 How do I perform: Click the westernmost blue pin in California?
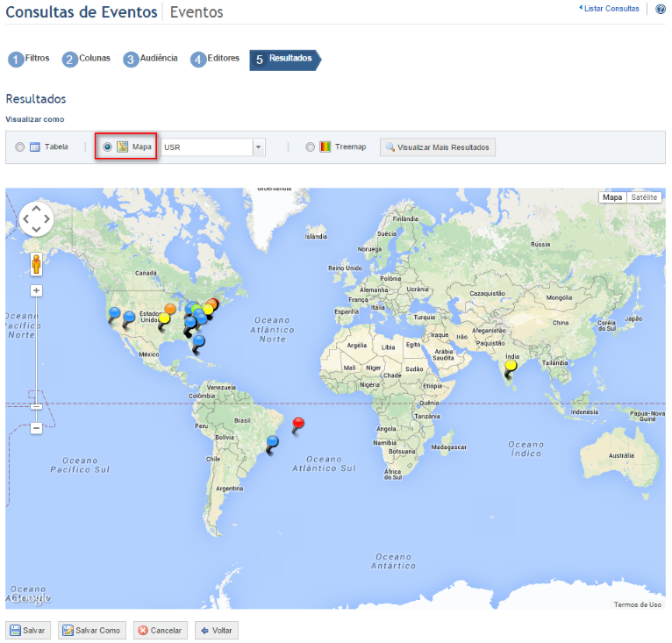(x=114, y=315)
